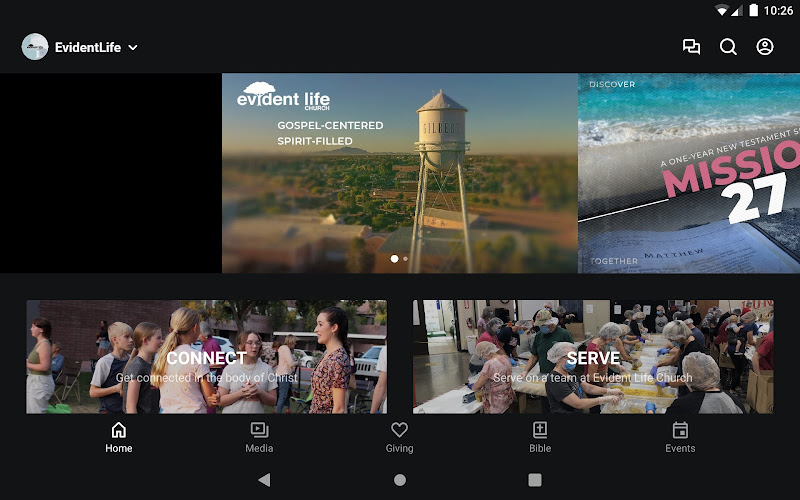Select the second carousel page dot

405,259
